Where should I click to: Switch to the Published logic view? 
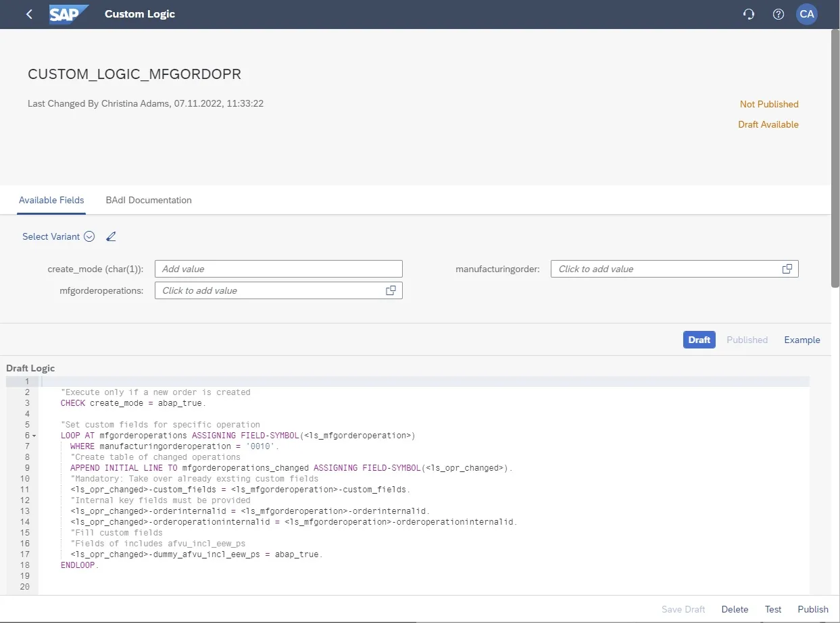(x=746, y=340)
